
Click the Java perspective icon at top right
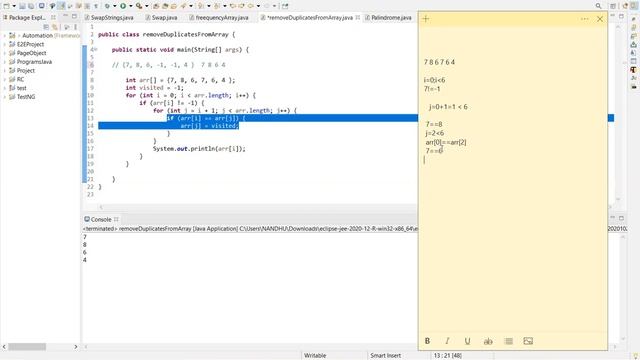633,6
